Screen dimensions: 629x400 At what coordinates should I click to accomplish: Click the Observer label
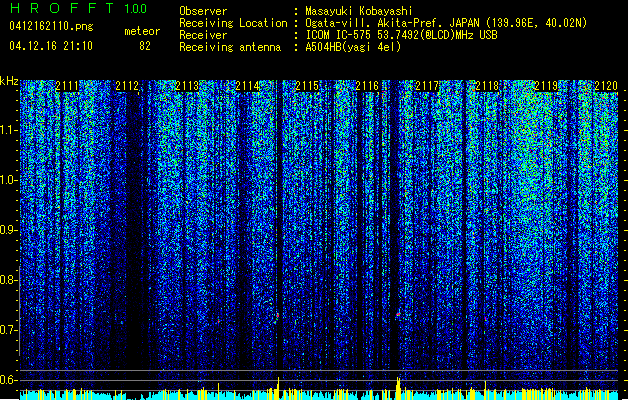click(x=203, y=11)
